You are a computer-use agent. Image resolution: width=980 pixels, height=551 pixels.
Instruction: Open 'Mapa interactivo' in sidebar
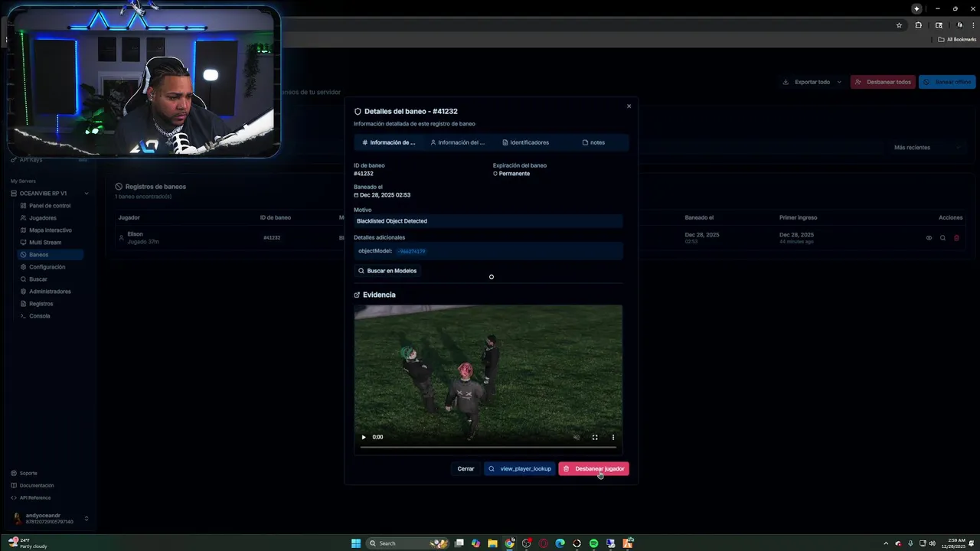(51, 230)
